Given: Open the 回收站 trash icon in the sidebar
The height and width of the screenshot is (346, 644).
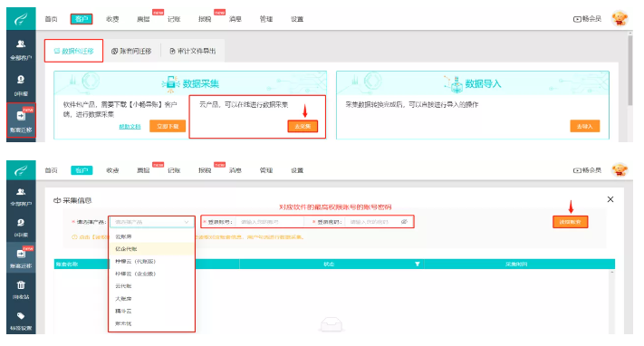Looking at the screenshot, I should pos(21,284).
